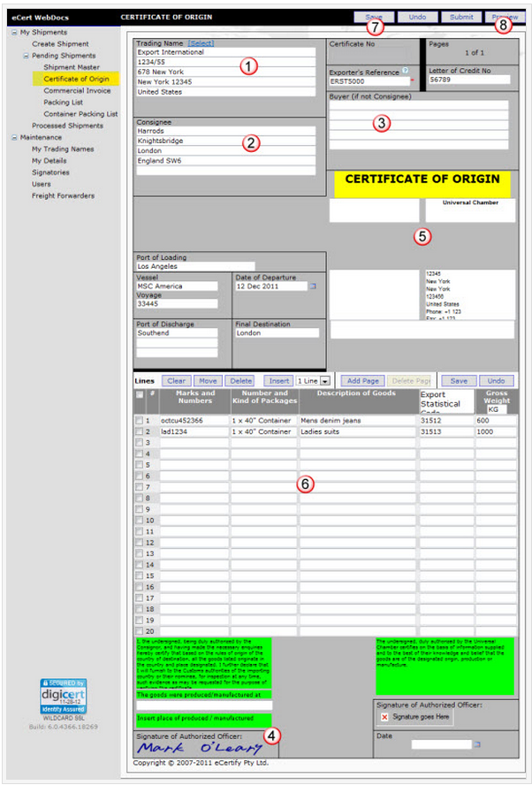Open Commercial Invoice in the sidebar
The width and height of the screenshot is (532, 785).
(77, 90)
